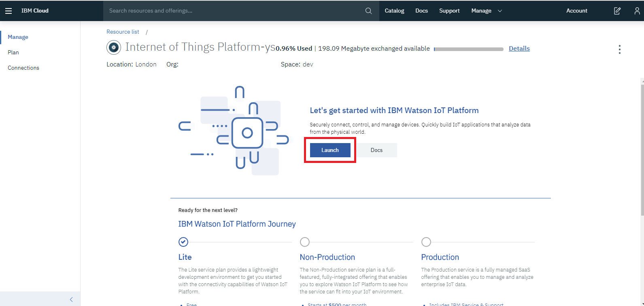Open the Support menu

pos(449,11)
